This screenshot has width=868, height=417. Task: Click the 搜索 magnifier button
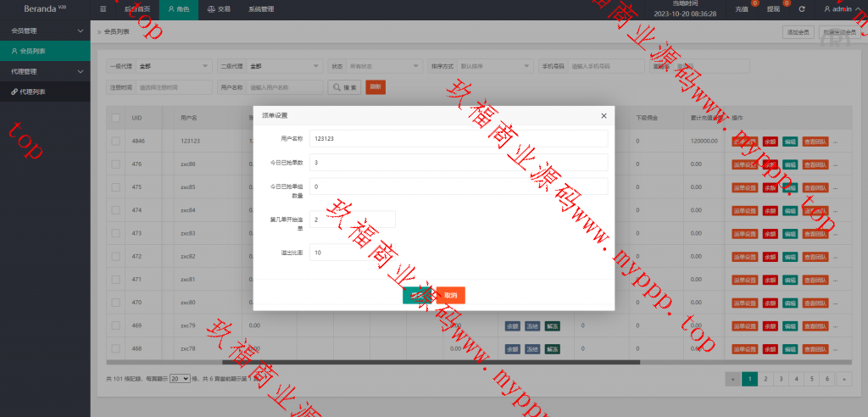tap(344, 87)
